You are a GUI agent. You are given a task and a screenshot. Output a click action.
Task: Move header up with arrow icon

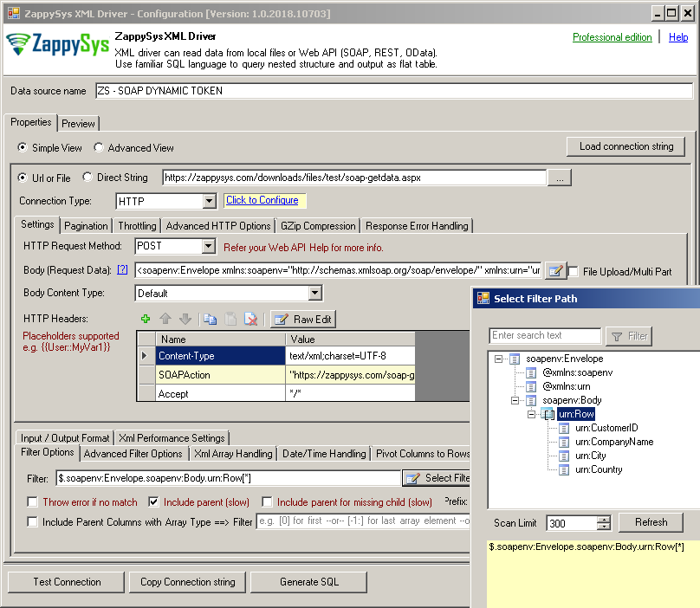coord(165,319)
